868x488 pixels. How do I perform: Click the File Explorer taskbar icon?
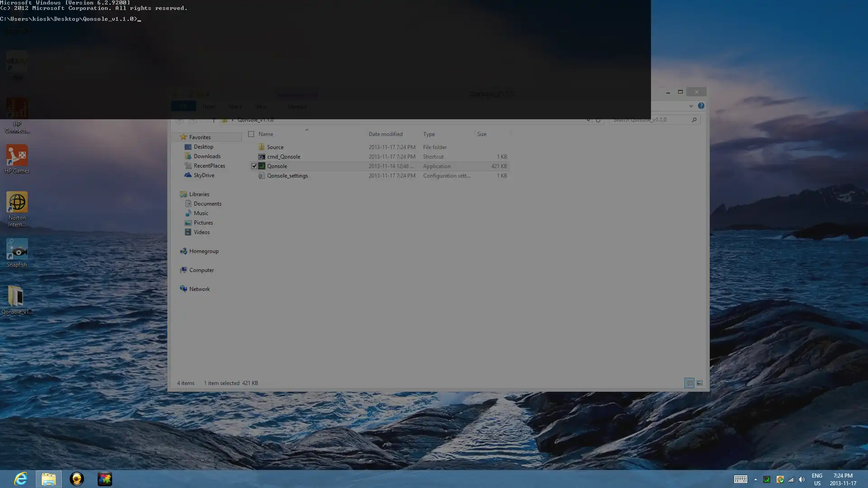click(49, 479)
